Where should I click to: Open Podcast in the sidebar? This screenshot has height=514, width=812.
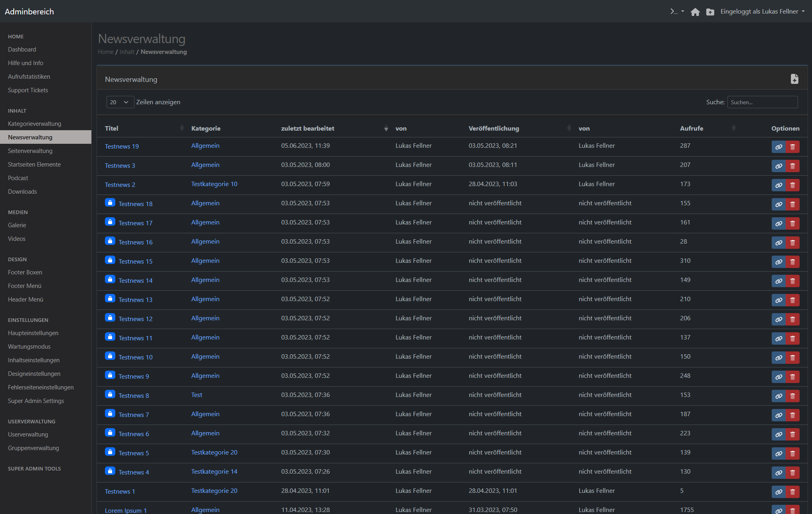click(18, 178)
